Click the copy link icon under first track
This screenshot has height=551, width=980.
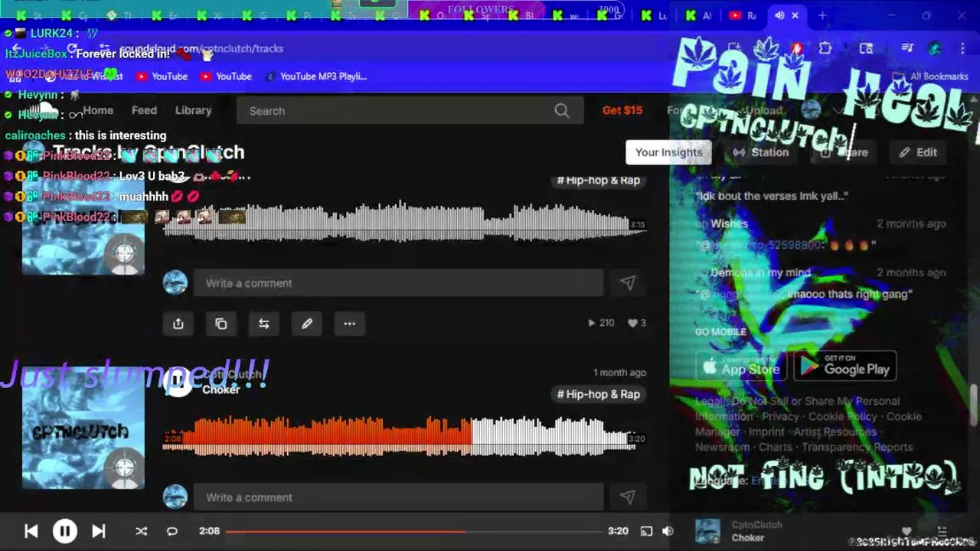(220, 324)
